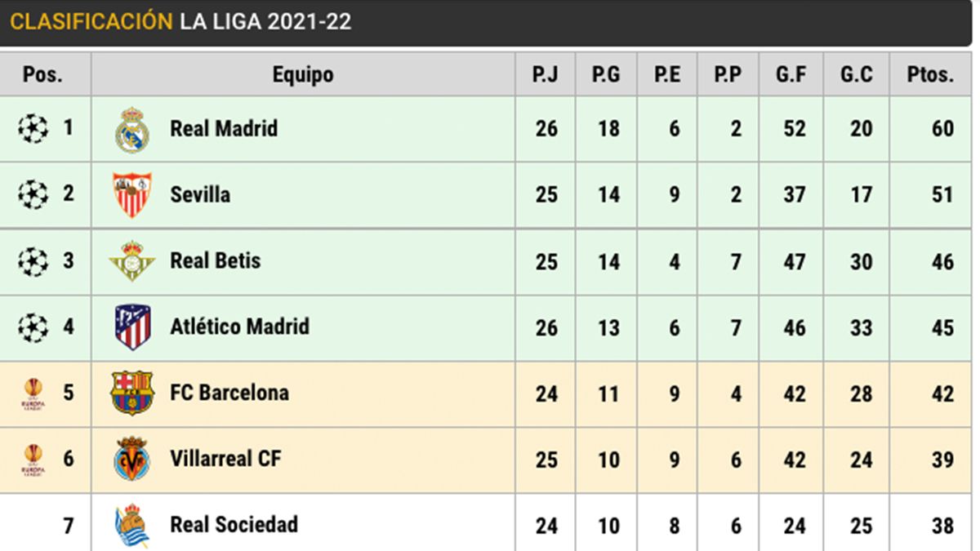The width and height of the screenshot is (980, 551).
Task: Select the G.F column header
Action: pyautogui.click(x=791, y=75)
